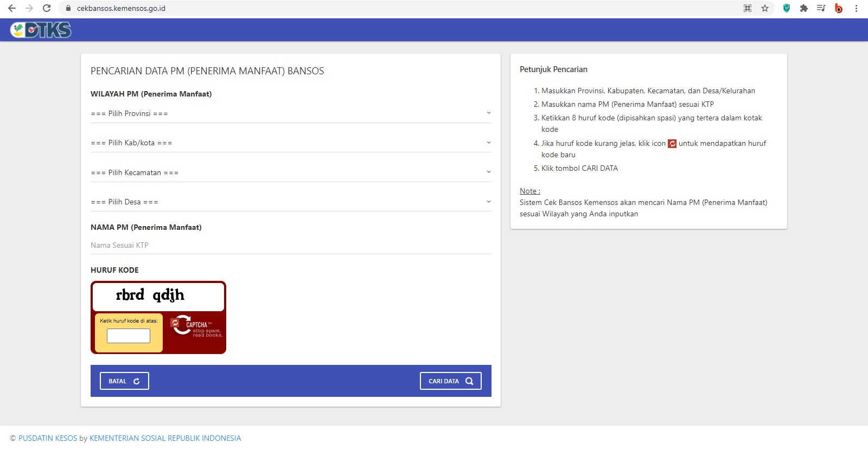This screenshot has width=868, height=450.
Task: Refresh the captcha with the red reload icon
Action: pos(175,323)
